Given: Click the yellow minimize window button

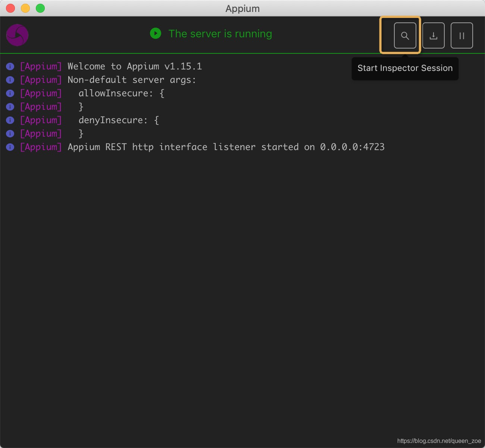Looking at the screenshot, I should pos(25,8).
